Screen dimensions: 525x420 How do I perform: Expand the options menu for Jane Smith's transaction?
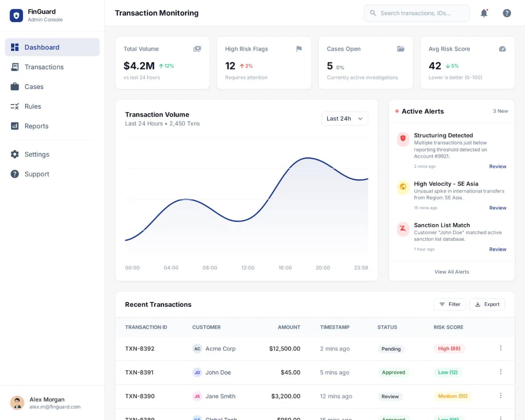(x=501, y=395)
